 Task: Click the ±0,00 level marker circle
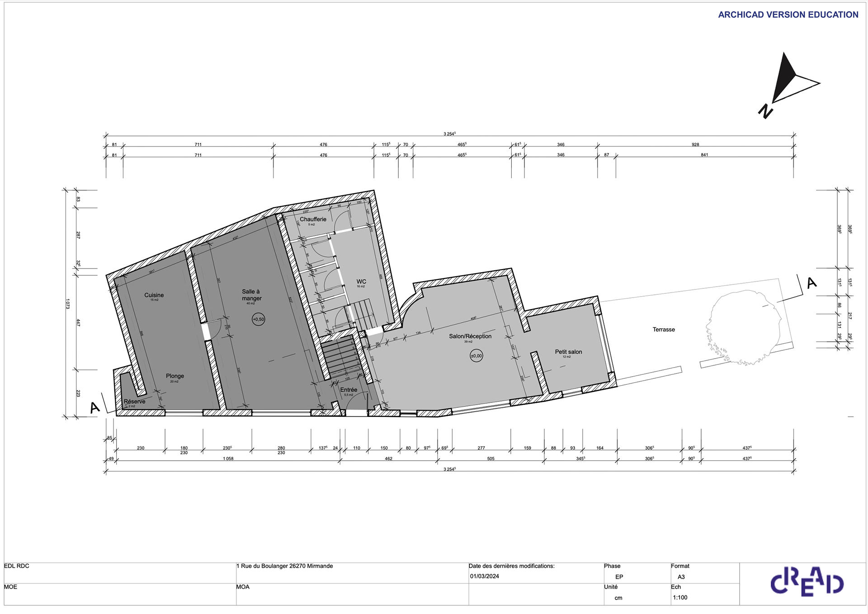coord(476,356)
